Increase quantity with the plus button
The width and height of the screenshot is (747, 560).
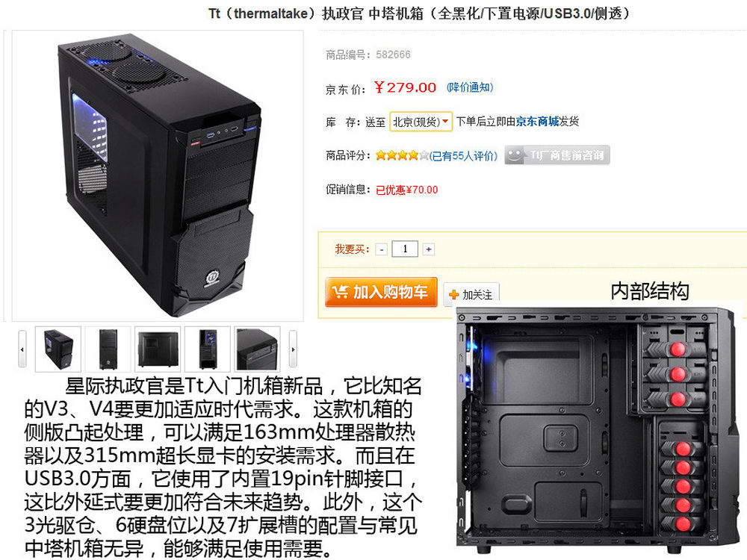point(428,249)
